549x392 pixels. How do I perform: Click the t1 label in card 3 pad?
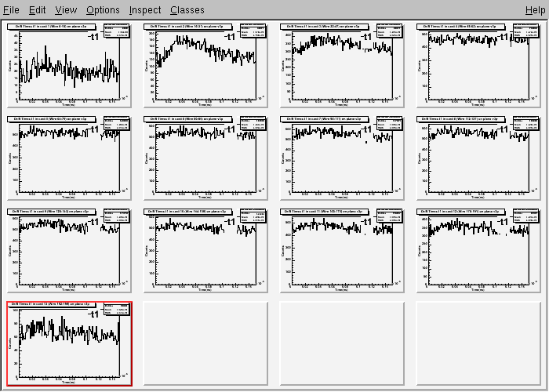[x=366, y=37]
